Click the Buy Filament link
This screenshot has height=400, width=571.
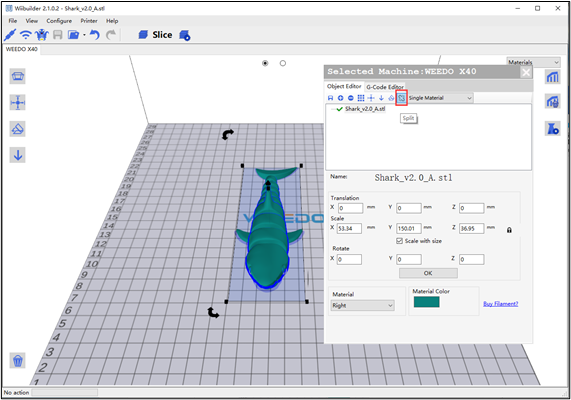pos(501,304)
